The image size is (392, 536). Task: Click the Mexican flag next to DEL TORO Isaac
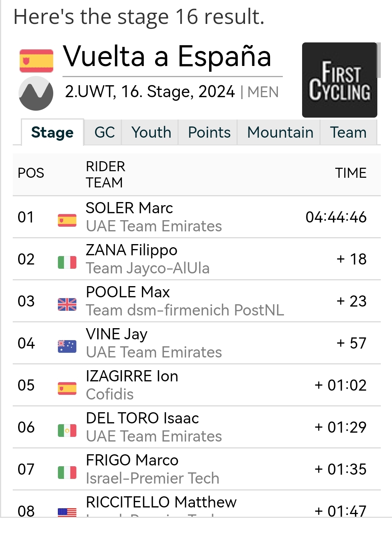coord(67,430)
